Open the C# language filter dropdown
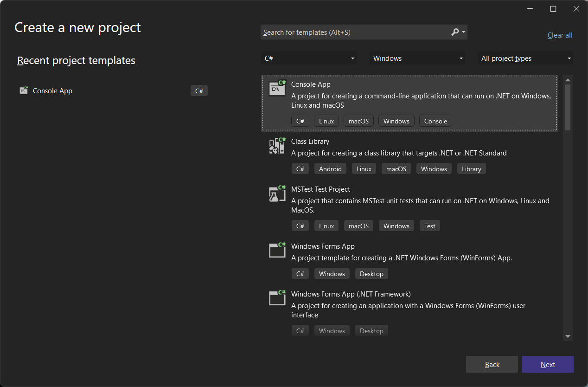588x387 pixels. [x=309, y=58]
